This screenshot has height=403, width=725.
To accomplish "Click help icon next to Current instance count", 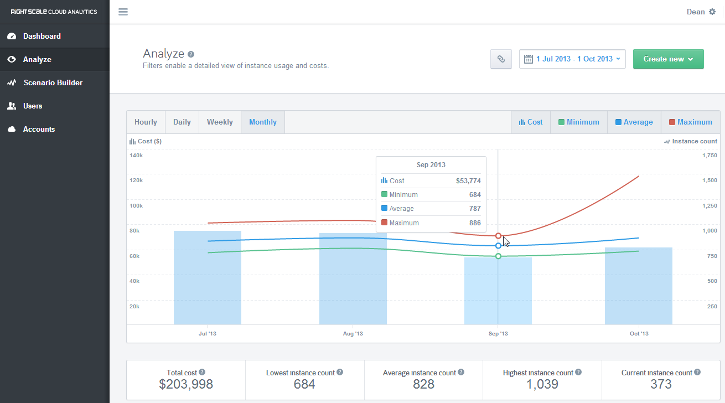I will coord(697,372).
